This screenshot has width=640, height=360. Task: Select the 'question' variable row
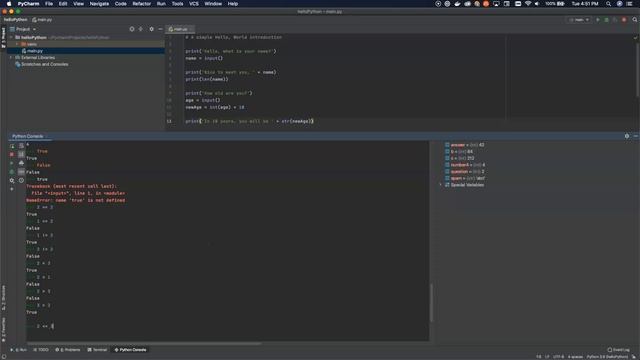(x=464, y=171)
